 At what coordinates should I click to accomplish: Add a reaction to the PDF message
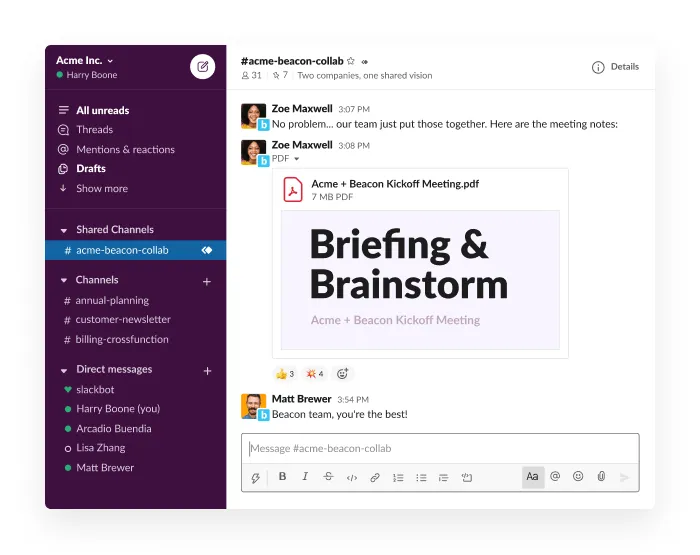(x=342, y=374)
